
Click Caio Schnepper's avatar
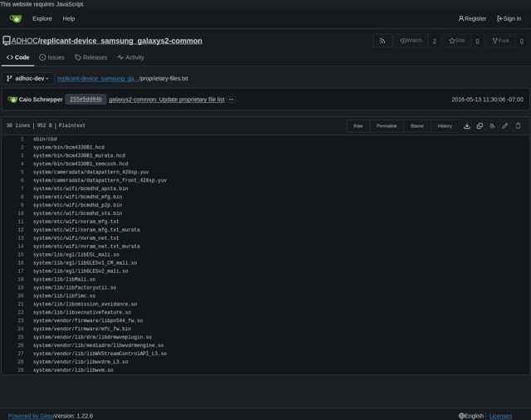(12, 100)
